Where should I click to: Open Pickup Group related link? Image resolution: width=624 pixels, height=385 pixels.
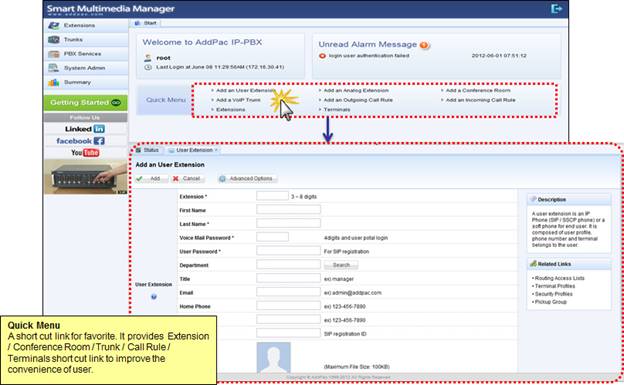pos(550,302)
